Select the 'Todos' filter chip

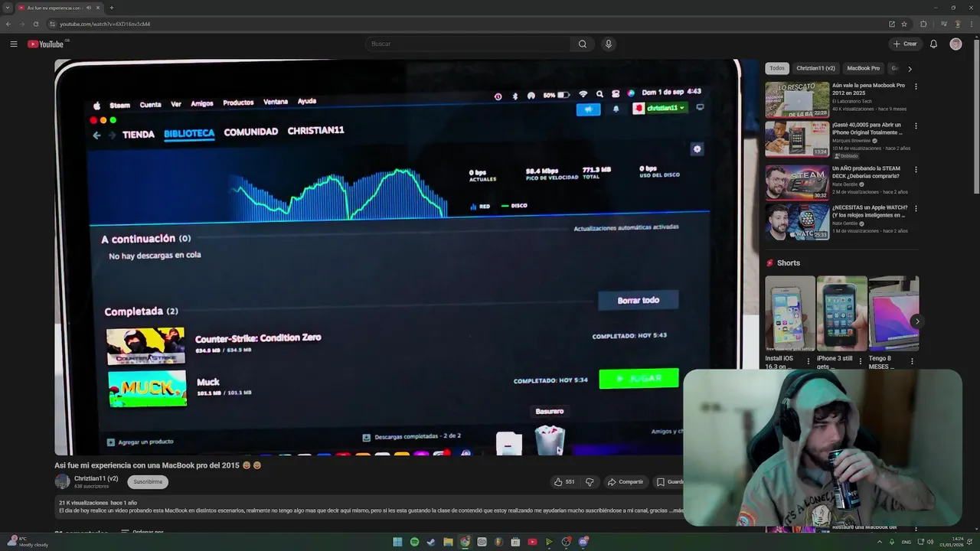pos(777,68)
